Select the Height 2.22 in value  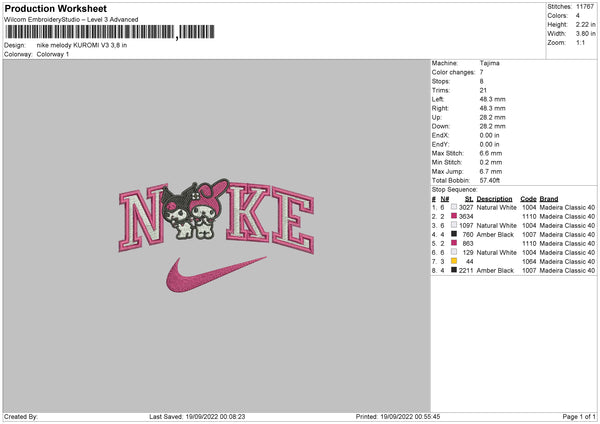click(585, 24)
